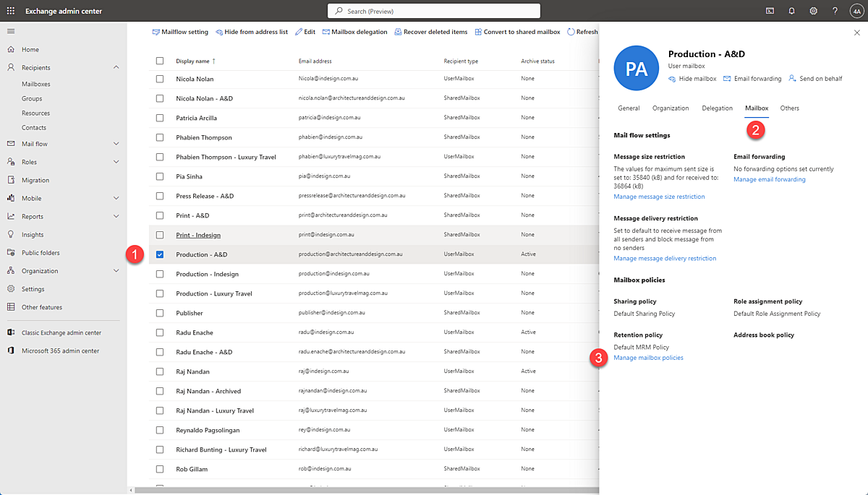Open the header settings gear
Image resolution: width=868 pixels, height=495 pixels.
[x=813, y=11]
